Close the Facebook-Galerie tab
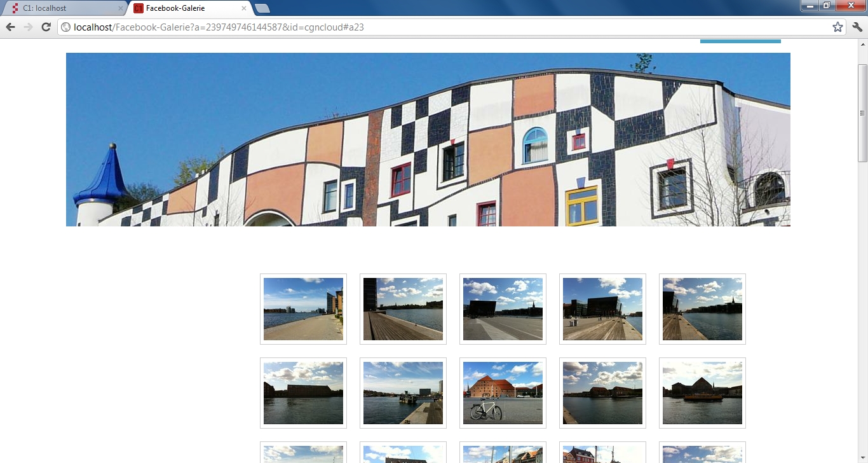 244,8
